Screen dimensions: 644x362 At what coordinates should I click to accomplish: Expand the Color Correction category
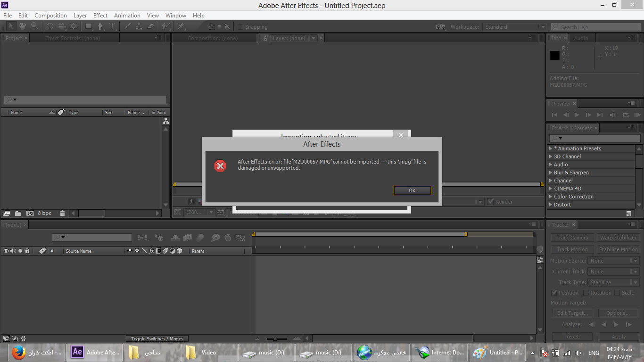pos(551,197)
